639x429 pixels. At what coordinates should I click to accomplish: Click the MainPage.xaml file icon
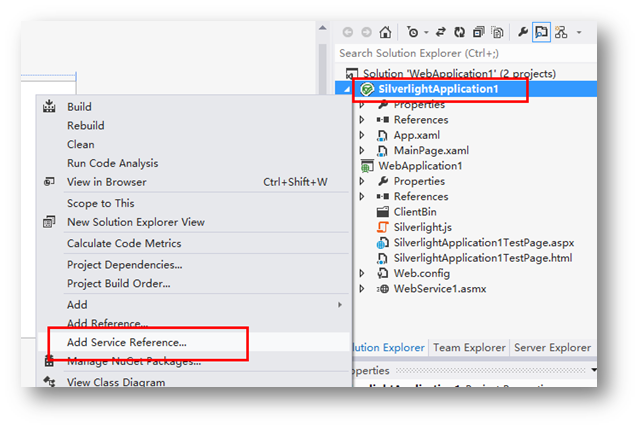tap(382, 151)
